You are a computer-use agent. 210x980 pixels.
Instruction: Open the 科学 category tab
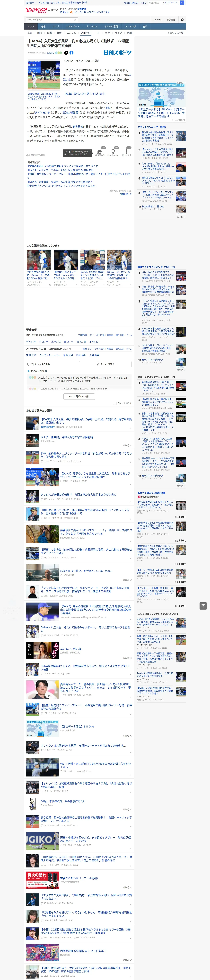coord(107,33)
